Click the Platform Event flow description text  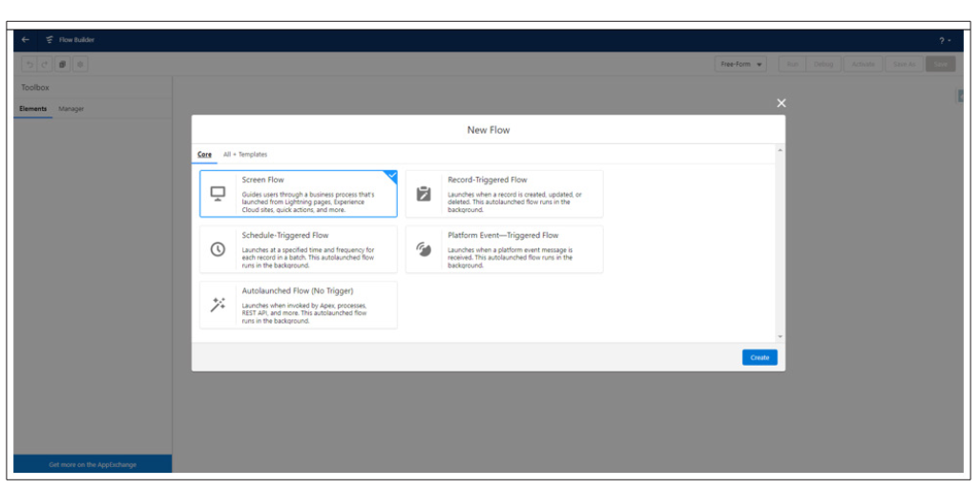[x=511, y=258]
